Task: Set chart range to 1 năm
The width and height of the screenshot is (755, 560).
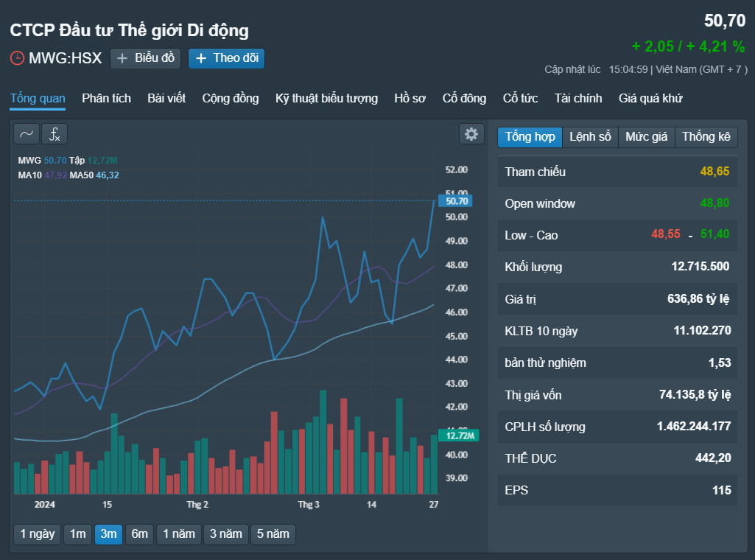Action: pos(179,534)
